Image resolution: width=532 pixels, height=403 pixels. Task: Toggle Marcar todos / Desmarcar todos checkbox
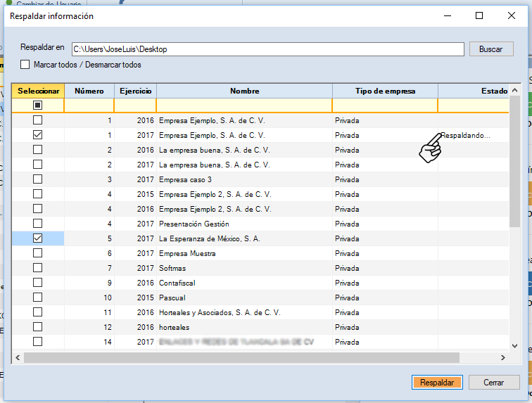pyautogui.click(x=25, y=65)
